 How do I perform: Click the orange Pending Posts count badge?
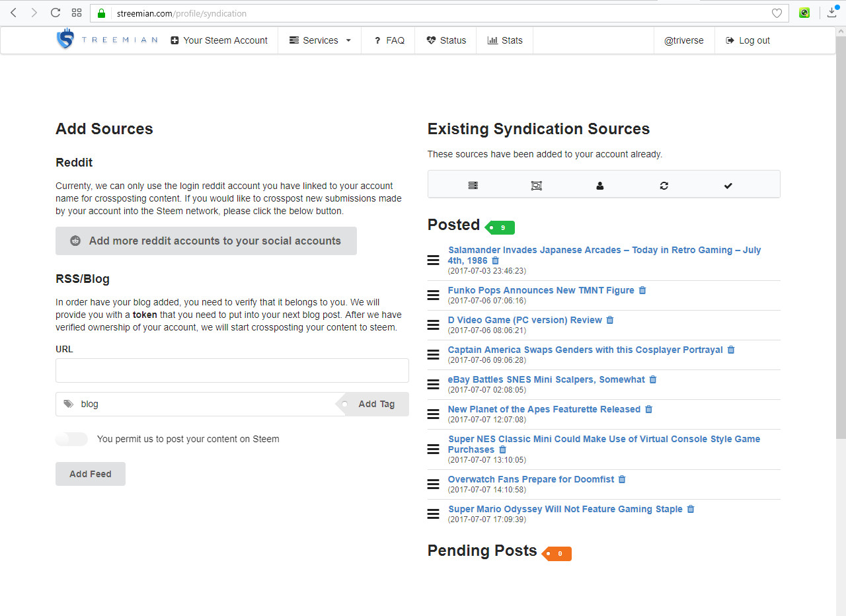click(x=557, y=554)
